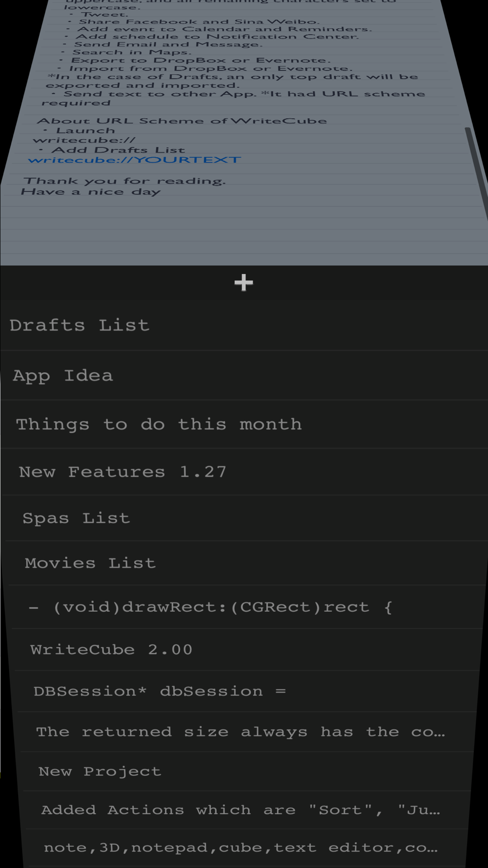Select the App Idea draft
488x868 pixels.
click(x=63, y=375)
